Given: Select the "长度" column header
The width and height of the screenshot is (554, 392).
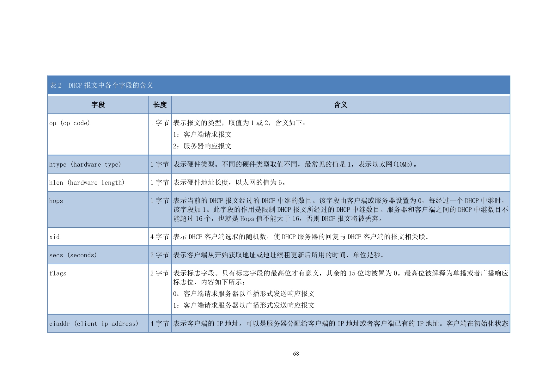Looking at the screenshot, I should click(160, 105).
